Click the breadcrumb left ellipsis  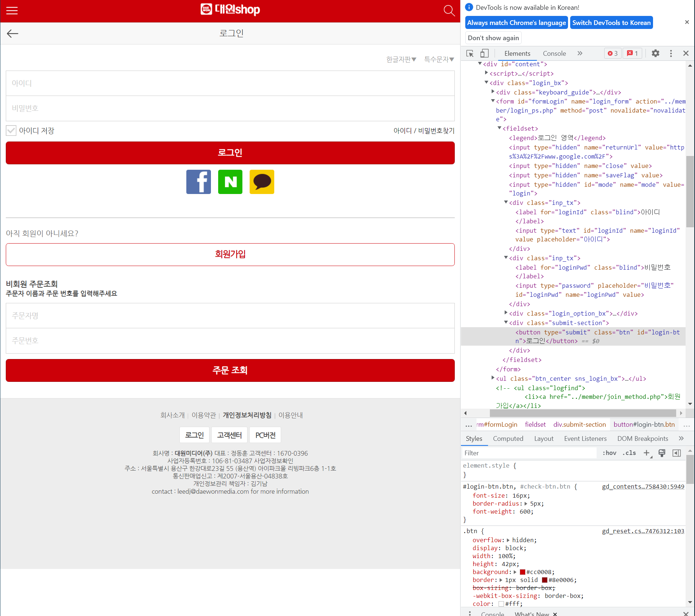click(x=469, y=425)
